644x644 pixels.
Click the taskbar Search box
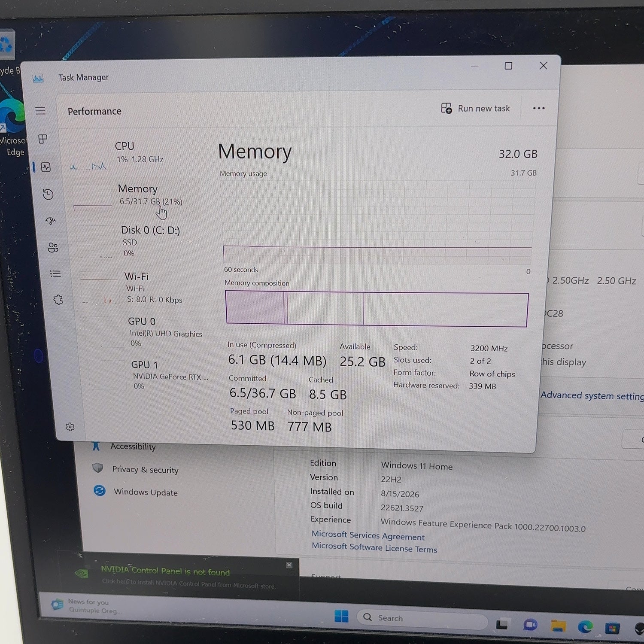tap(422, 619)
